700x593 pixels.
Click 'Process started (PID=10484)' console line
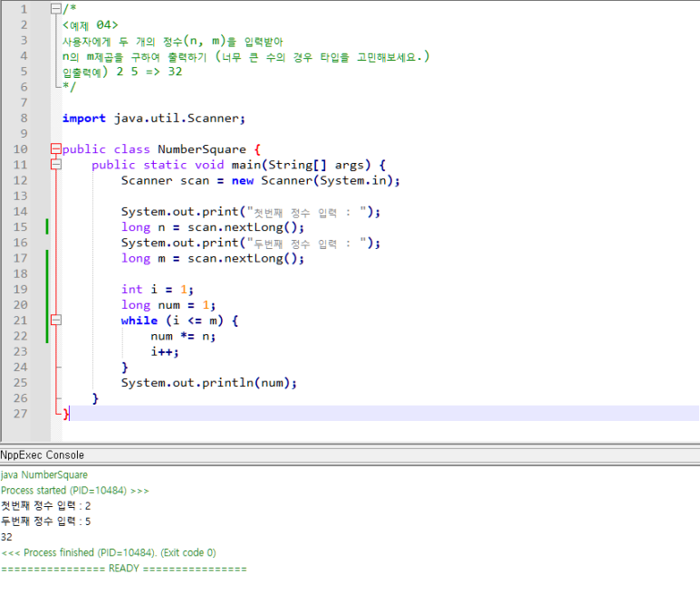click(x=75, y=491)
